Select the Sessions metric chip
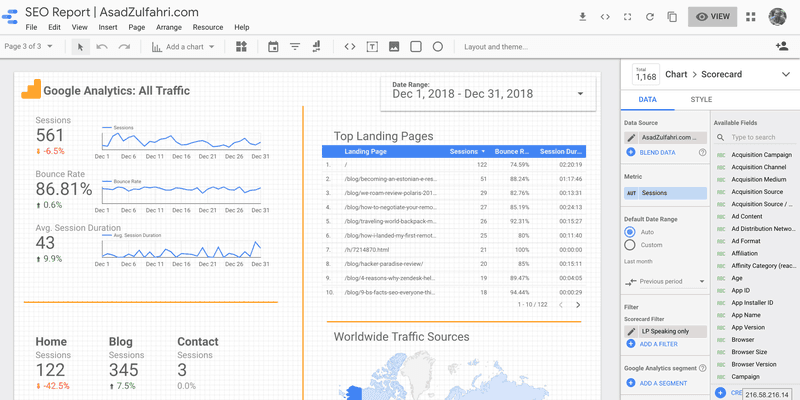This screenshot has height=400, width=800. (666, 193)
